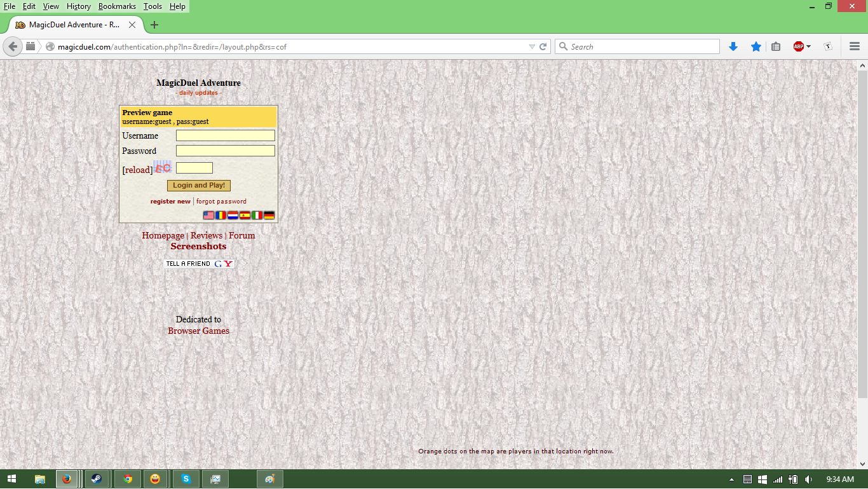Switch to Steam in the taskbar
The height and width of the screenshot is (489, 868).
click(x=97, y=479)
